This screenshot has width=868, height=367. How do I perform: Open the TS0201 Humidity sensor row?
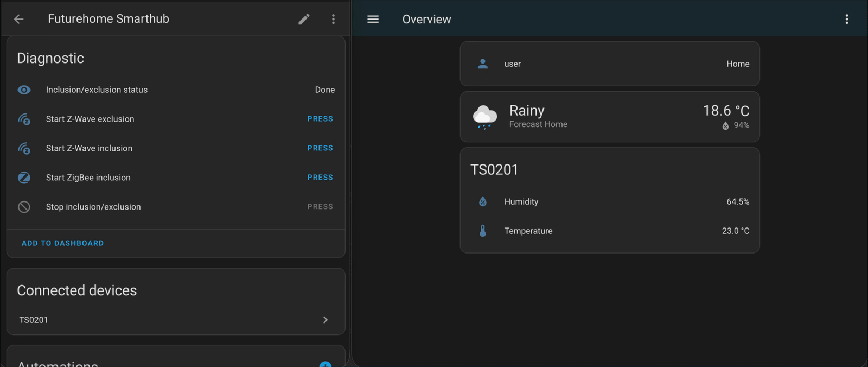tap(609, 201)
